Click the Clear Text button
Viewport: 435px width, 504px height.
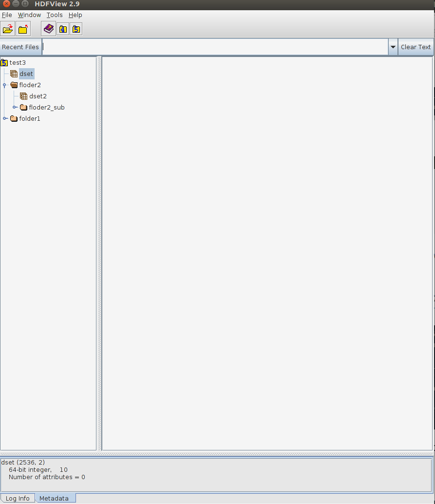click(x=416, y=47)
